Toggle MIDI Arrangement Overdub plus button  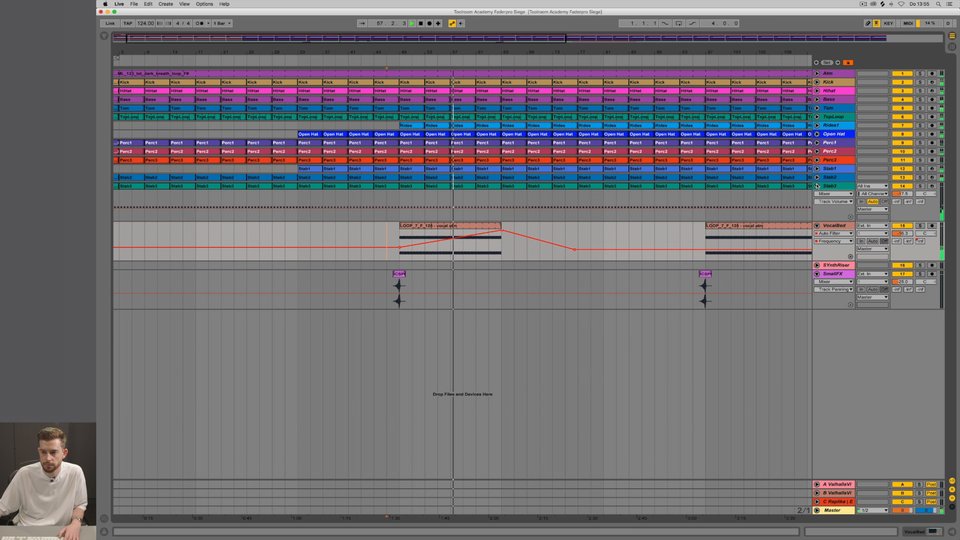(438, 23)
